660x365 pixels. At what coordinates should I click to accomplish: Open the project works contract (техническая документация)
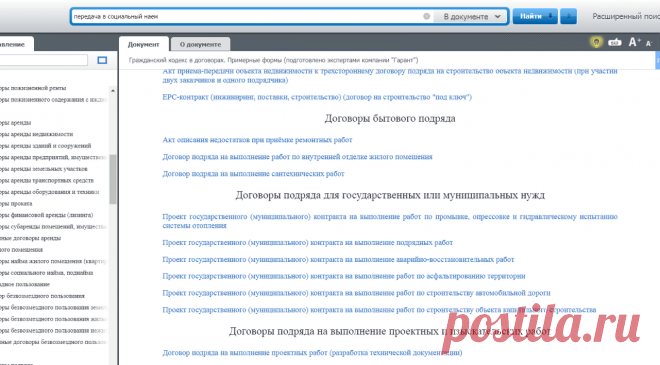point(312,353)
